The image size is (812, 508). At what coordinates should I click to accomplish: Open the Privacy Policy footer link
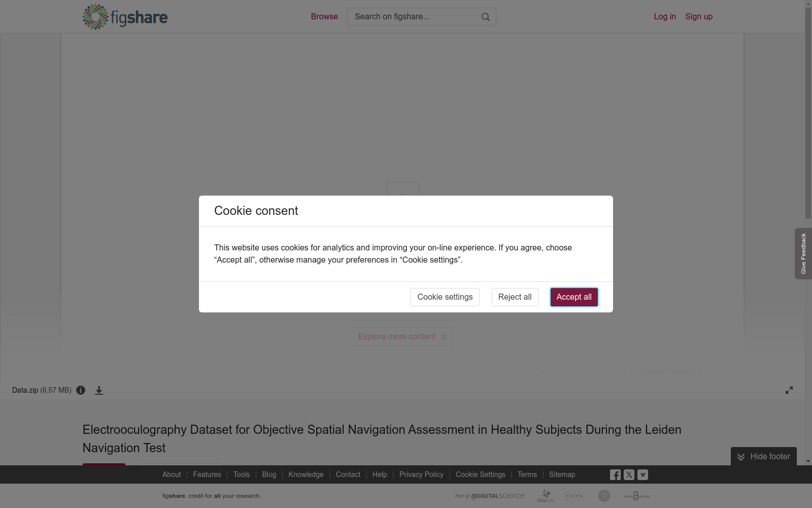pyautogui.click(x=421, y=474)
